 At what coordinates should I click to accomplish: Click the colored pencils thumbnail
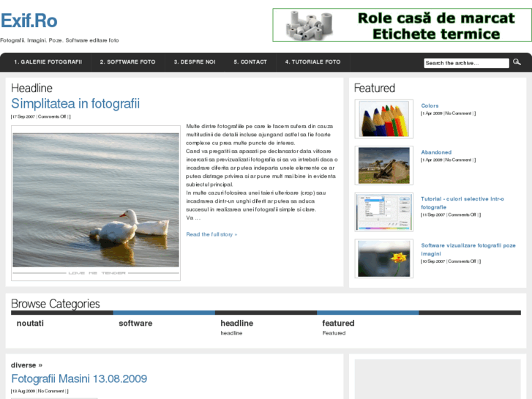click(383, 119)
